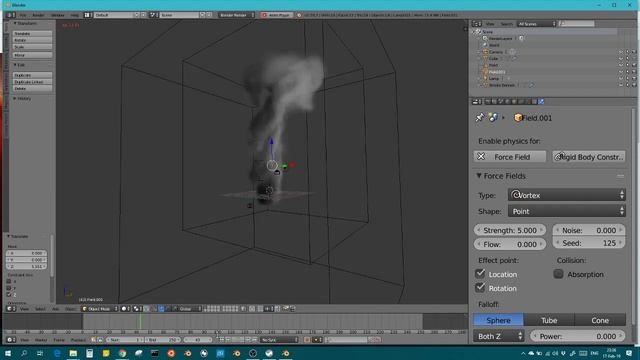Open File Explorer from taskbar

(x=73, y=353)
